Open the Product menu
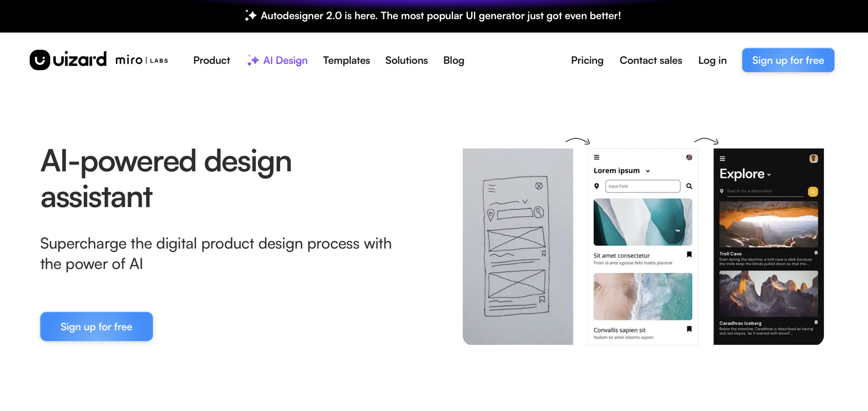868x411 pixels. coord(212,60)
